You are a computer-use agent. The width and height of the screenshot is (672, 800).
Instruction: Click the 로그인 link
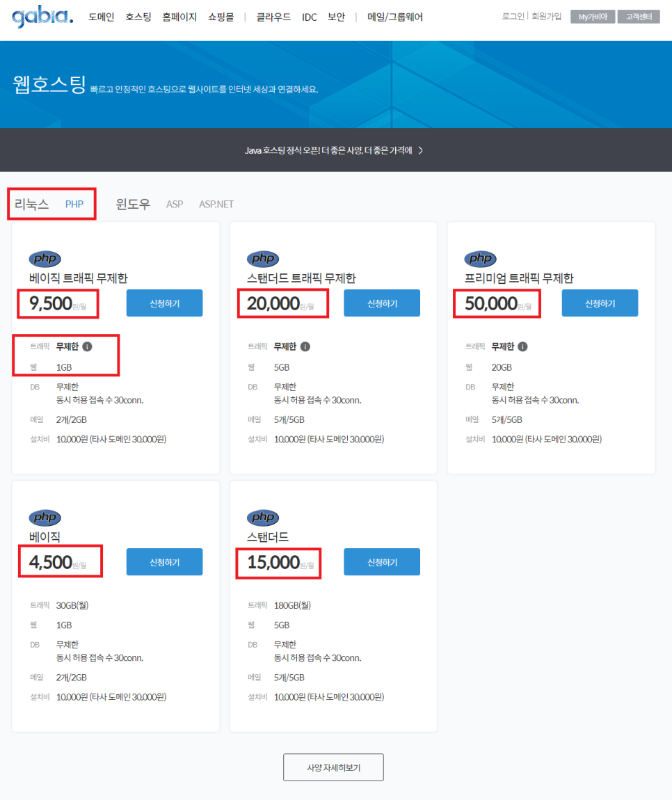513,16
